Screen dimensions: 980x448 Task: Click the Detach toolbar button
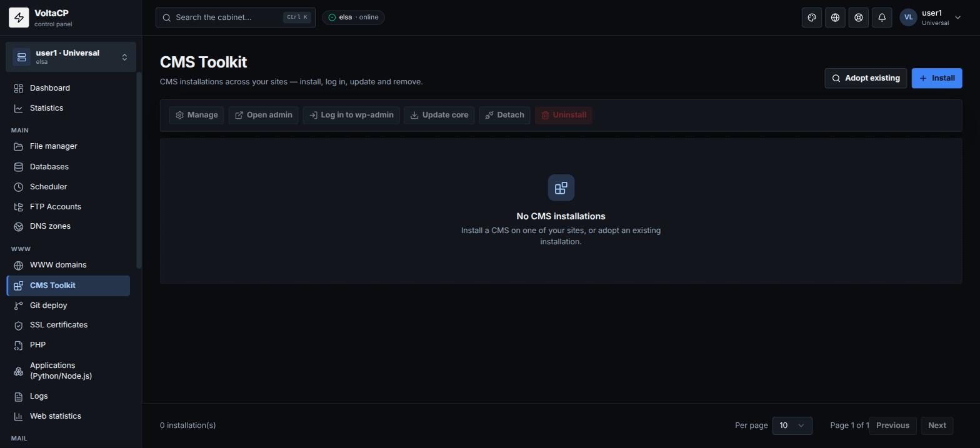[x=504, y=115]
